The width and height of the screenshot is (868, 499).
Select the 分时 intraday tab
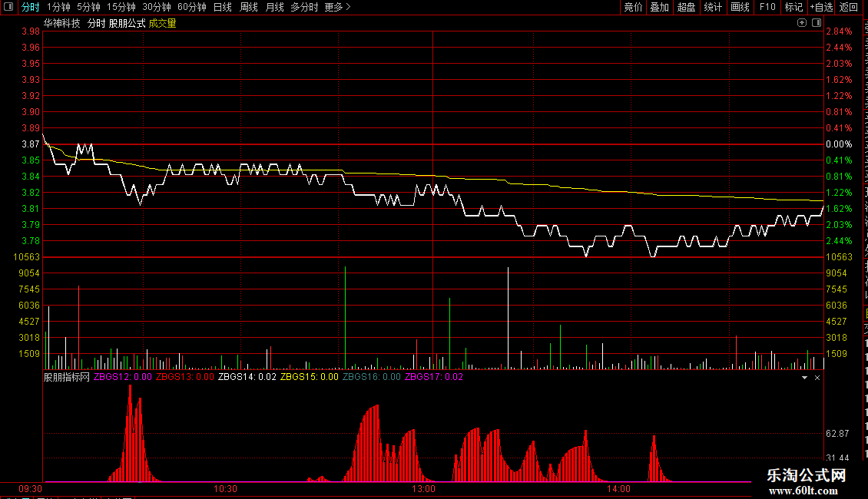(30, 7)
